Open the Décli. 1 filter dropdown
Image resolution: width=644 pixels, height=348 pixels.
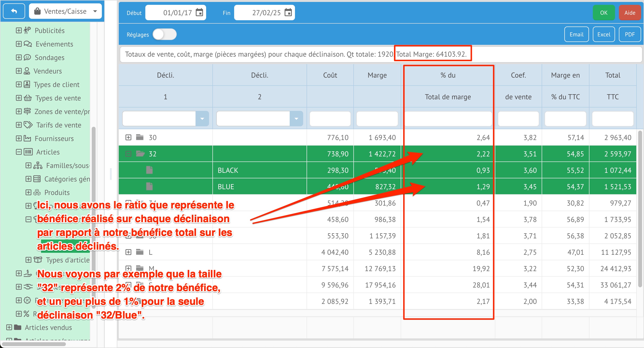[202, 119]
